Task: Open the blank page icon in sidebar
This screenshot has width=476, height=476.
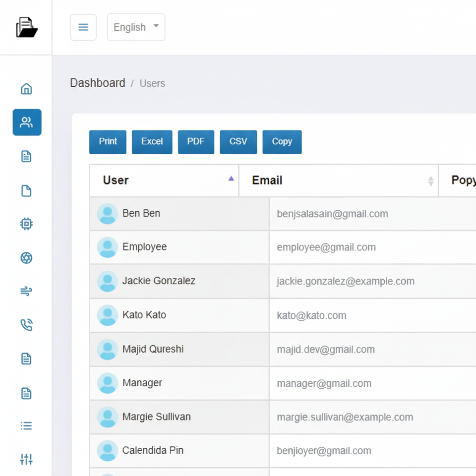Action: [26, 191]
